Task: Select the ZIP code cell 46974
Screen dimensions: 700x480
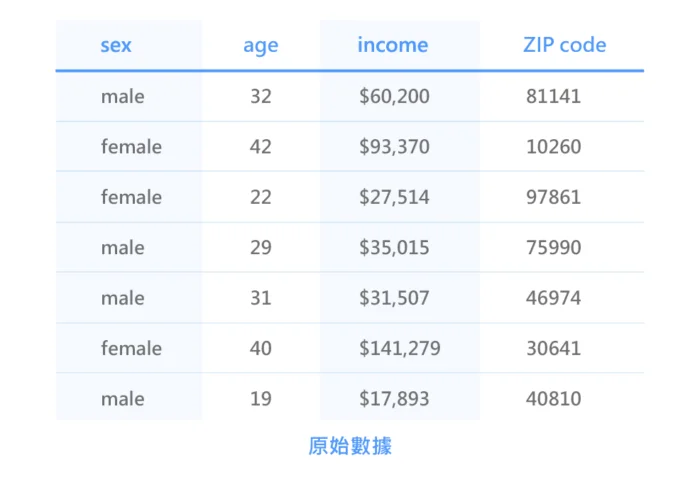Action: pyautogui.click(x=554, y=298)
